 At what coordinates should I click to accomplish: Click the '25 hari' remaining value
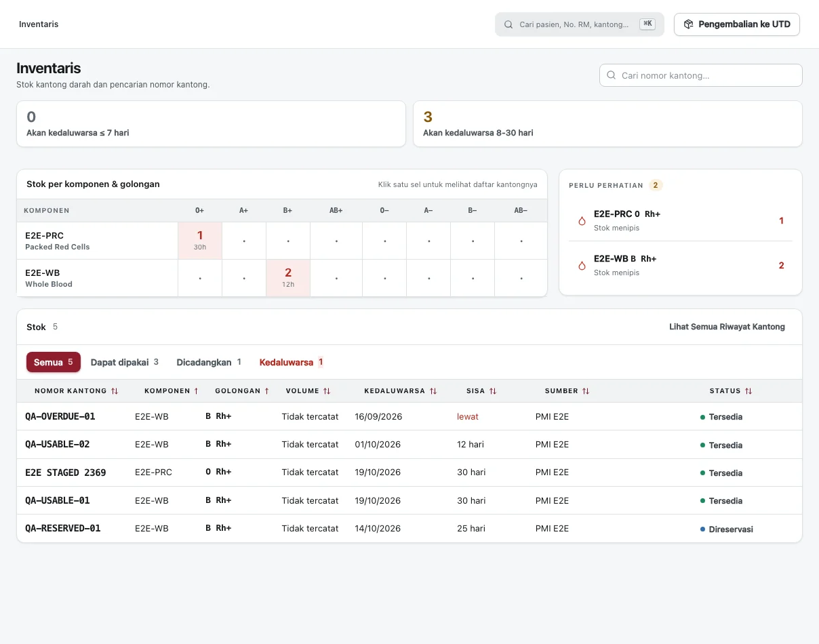click(x=471, y=528)
